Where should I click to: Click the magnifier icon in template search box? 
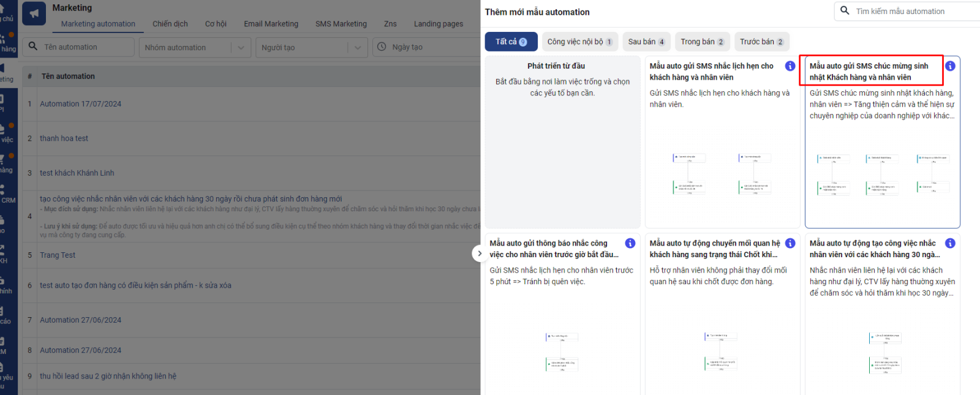(x=845, y=11)
